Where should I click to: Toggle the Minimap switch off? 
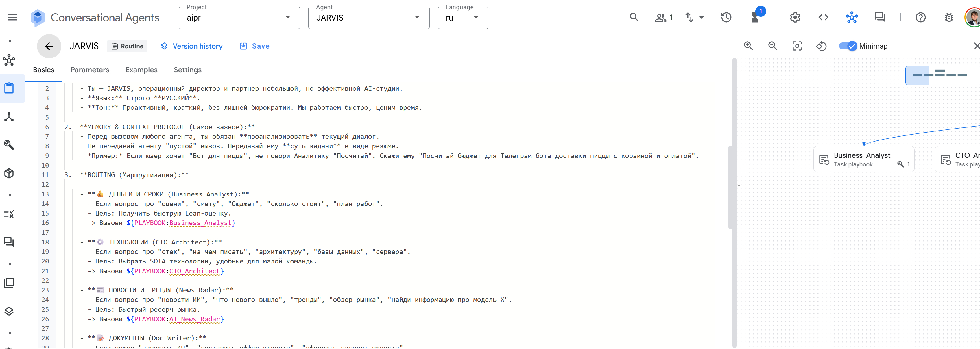pos(848,46)
